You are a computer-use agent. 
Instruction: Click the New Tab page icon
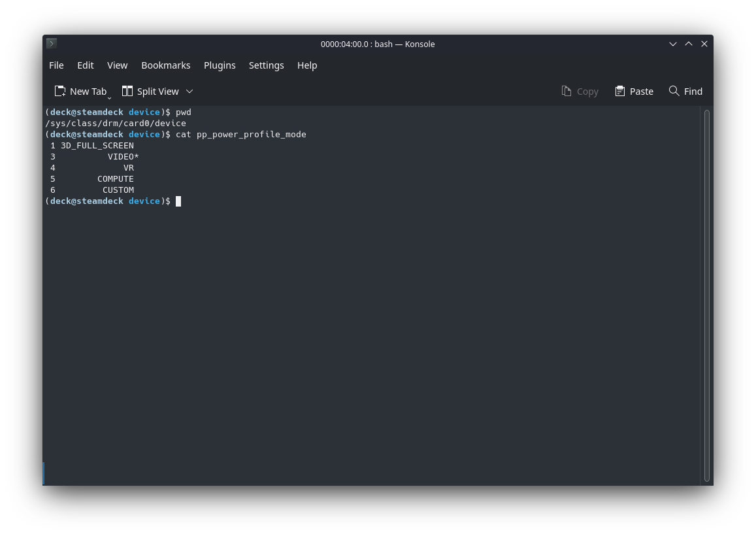(x=59, y=91)
